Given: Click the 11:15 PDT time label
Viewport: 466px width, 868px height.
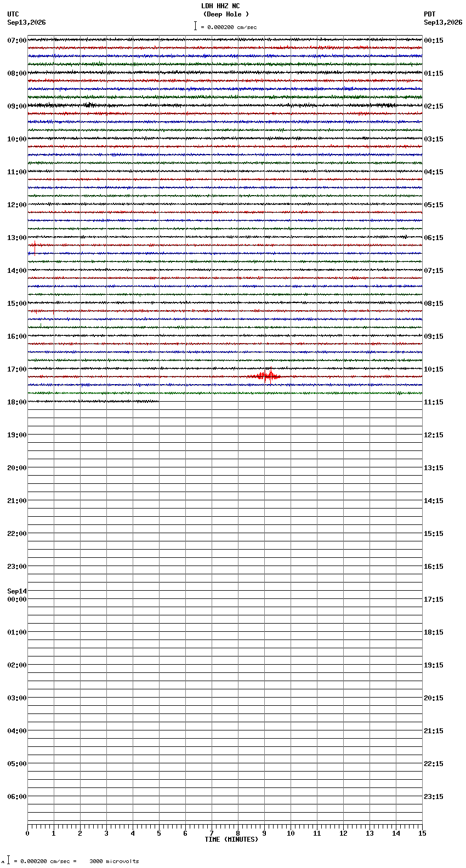Looking at the screenshot, I should 434,402.
